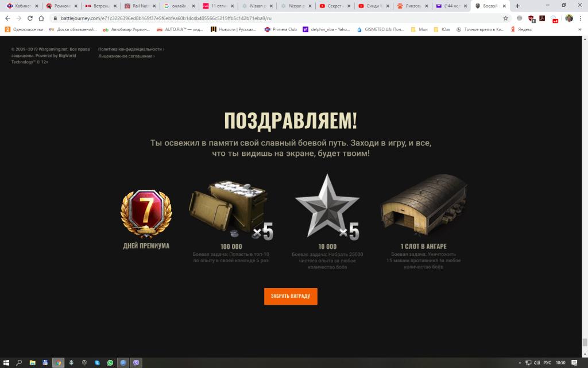This screenshot has height=368, width=588.
Task: Open the Primera Club bookmark
Action: (280, 29)
